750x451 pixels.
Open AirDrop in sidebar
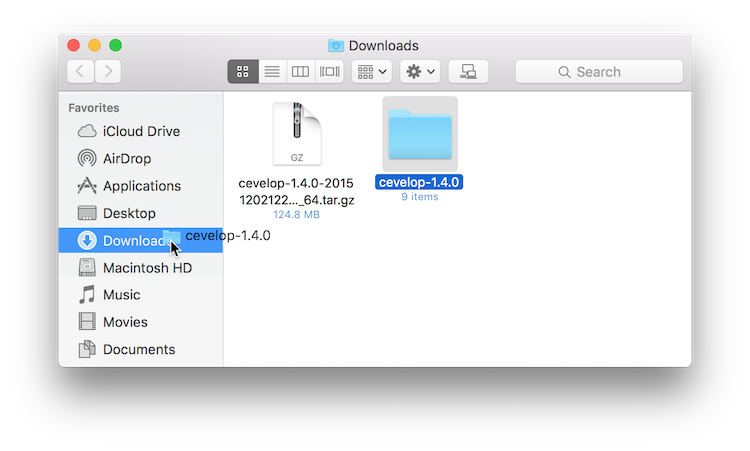(142, 158)
